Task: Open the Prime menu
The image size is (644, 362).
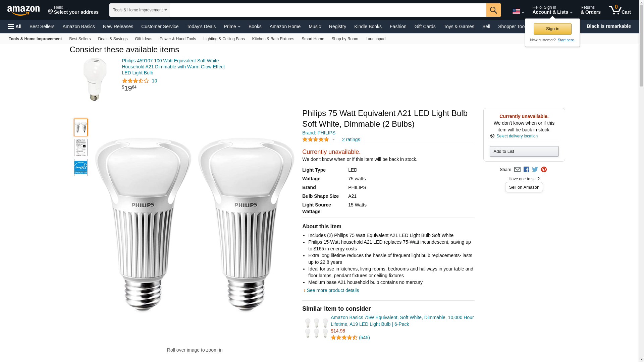Action: pyautogui.click(x=232, y=26)
